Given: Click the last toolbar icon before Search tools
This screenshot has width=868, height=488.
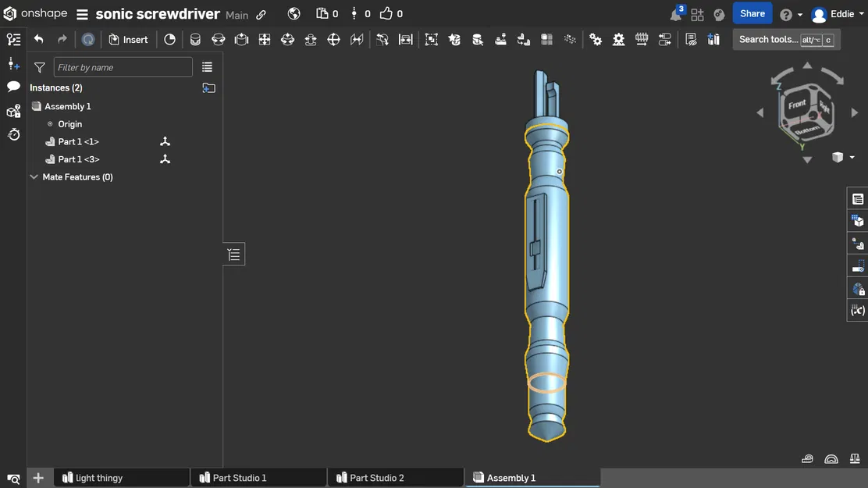Looking at the screenshot, I should coord(714,39).
